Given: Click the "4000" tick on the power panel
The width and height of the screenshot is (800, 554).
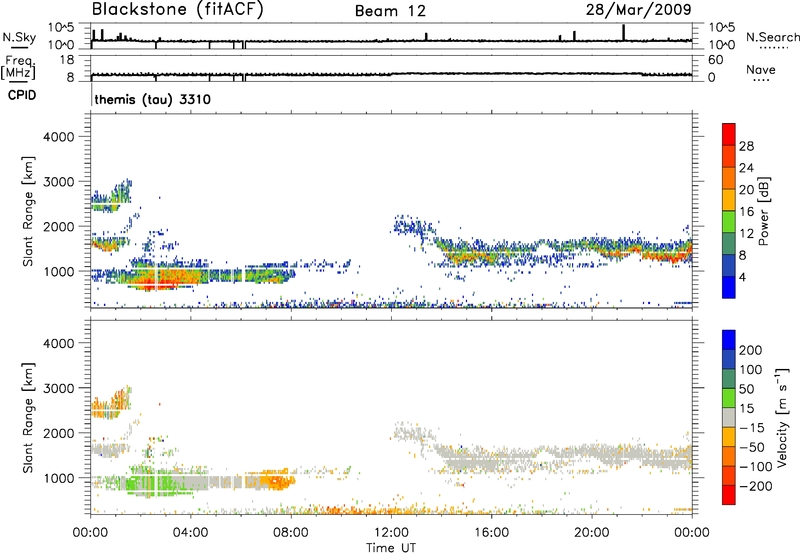Looking at the screenshot, I should click(59, 137).
